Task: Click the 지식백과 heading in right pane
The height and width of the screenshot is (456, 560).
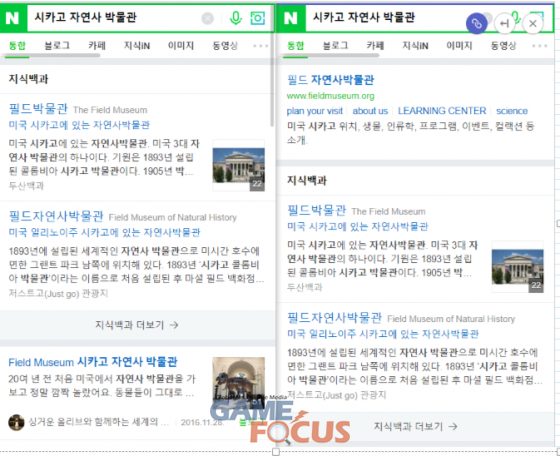Action: [307, 180]
